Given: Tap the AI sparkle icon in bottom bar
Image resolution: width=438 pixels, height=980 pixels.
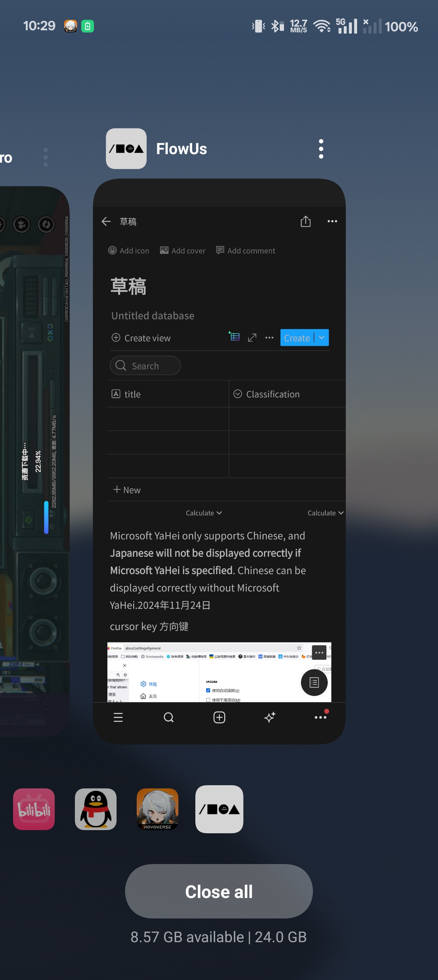Looking at the screenshot, I should point(270,718).
